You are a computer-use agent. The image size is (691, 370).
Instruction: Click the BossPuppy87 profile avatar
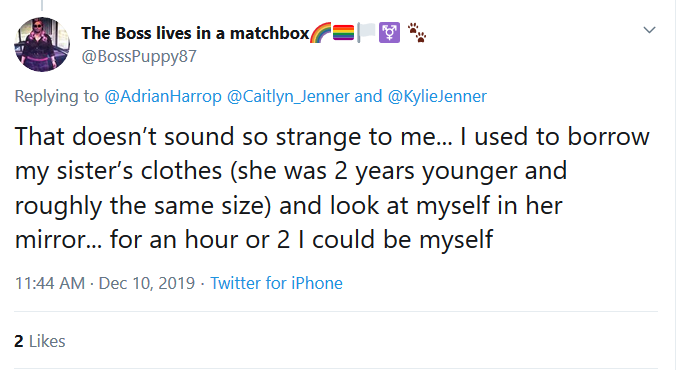pyautogui.click(x=42, y=44)
